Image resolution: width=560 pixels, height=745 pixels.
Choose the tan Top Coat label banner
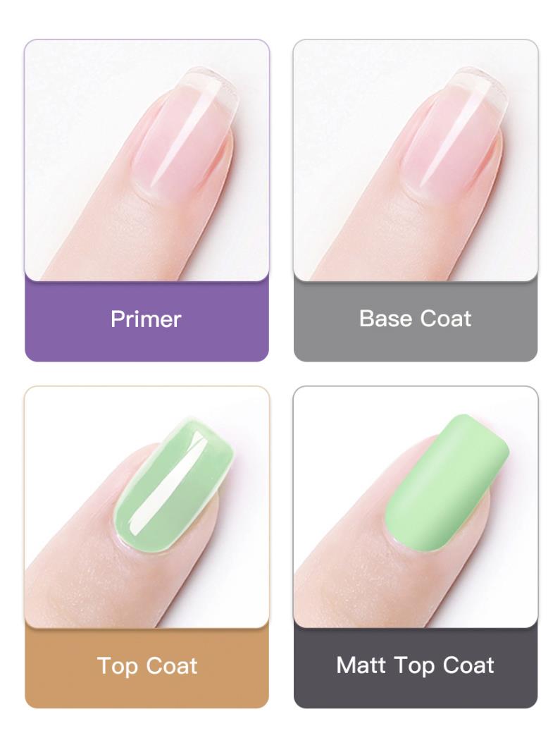tap(147, 667)
